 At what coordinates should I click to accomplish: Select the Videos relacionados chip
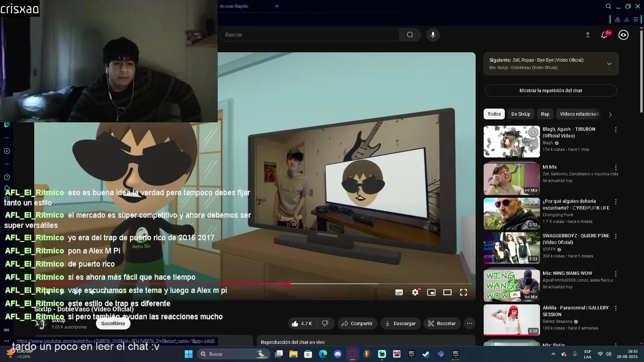click(x=579, y=114)
